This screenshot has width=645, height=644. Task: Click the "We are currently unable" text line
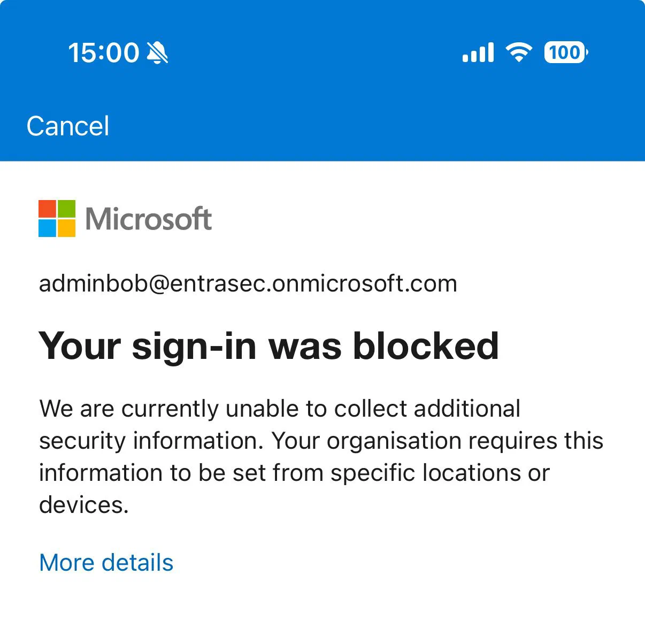(280, 409)
